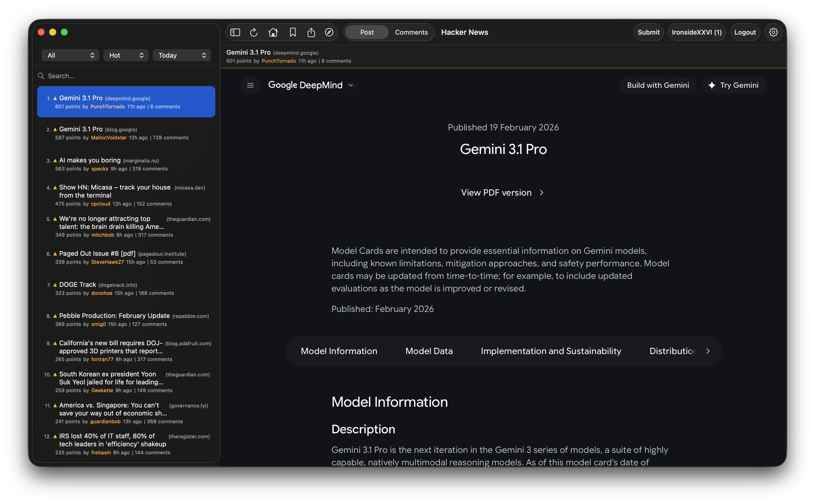Click the share icon in toolbar
Viewport: 815px width, 504px height.
pyautogui.click(x=311, y=32)
